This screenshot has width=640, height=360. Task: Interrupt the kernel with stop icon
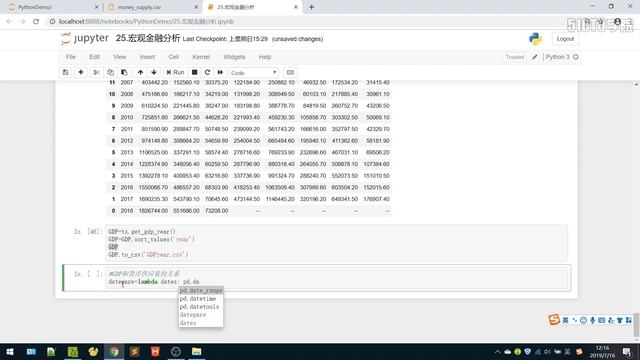coord(195,73)
